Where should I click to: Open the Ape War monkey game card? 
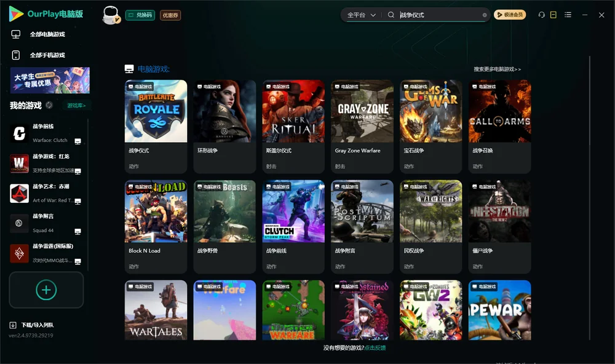(x=499, y=310)
